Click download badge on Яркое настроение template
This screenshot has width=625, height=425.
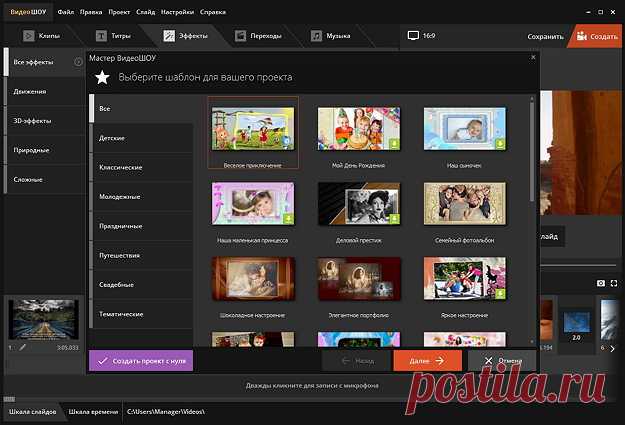coord(500,294)
